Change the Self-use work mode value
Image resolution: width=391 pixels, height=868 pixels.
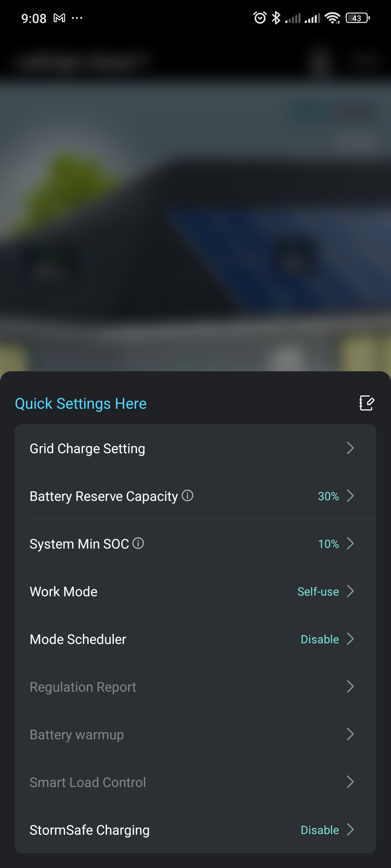[318, 592]
